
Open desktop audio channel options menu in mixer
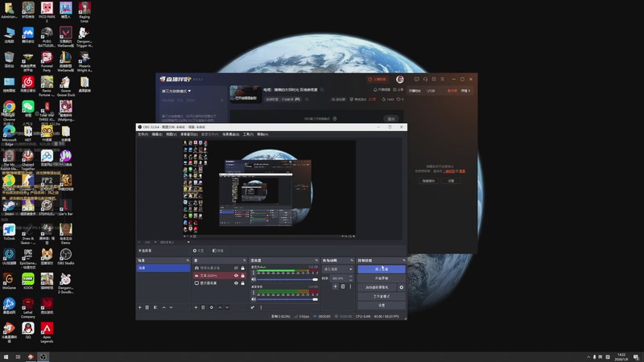click(x=254, y=292)
